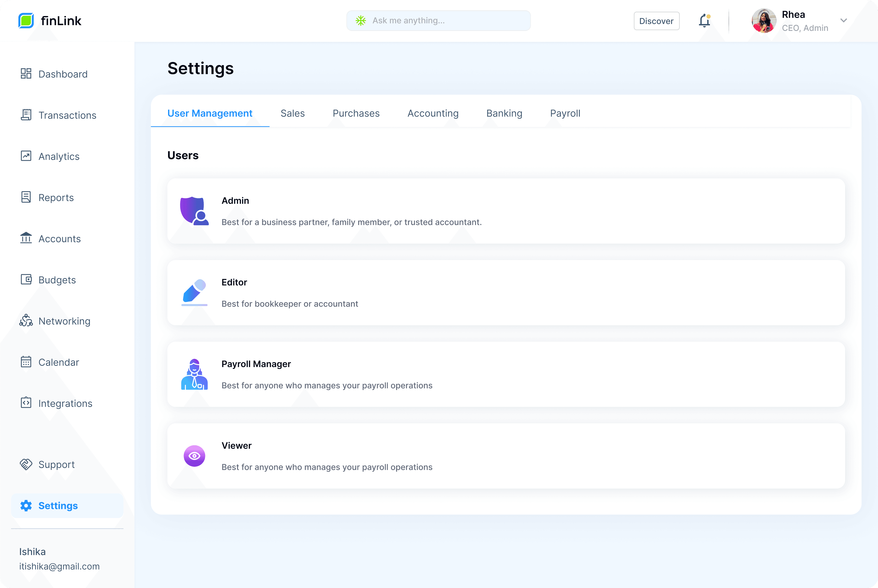Click the Analytics chart icon
This screenshot has width=878, height=588.
click(x=26, y=156)
